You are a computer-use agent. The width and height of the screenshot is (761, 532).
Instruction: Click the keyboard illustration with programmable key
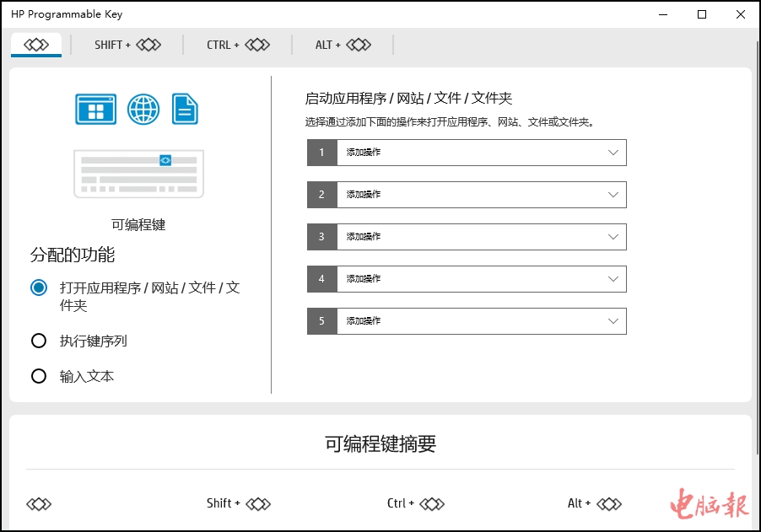[138, 174]
